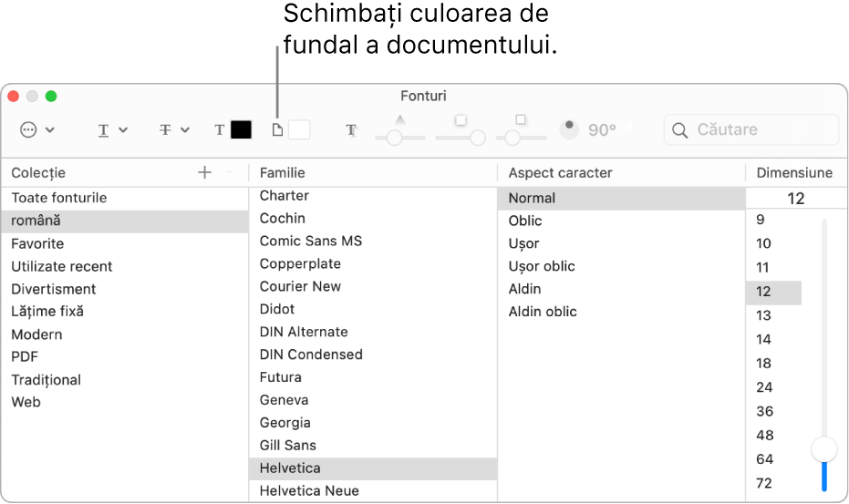Select the Normal typeface
The width and height of the screenshot is (849, 504).
pyautogui.click(x=621, y=198)
